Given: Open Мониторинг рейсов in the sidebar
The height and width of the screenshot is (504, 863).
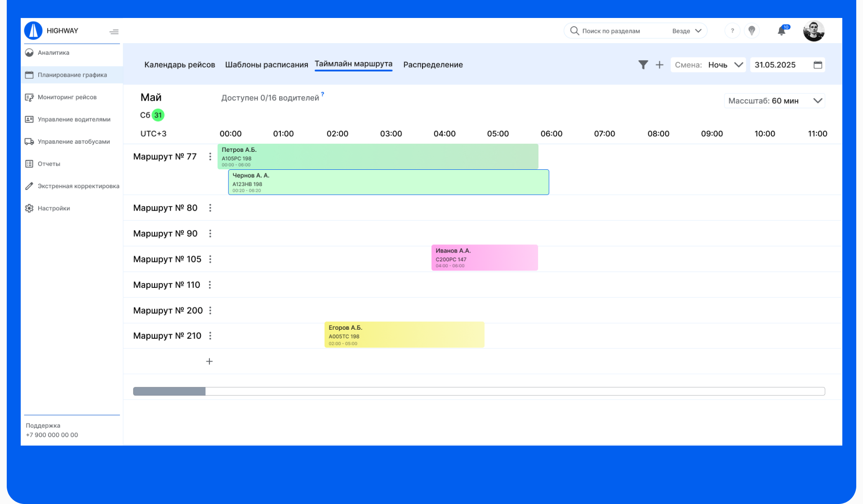Looking at the screenshot, I should coord(67,97).
